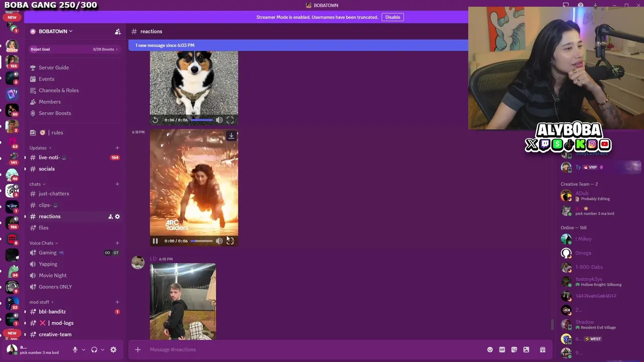
Task: Enter fullscreen on the dog video
Action: (230, 120)
